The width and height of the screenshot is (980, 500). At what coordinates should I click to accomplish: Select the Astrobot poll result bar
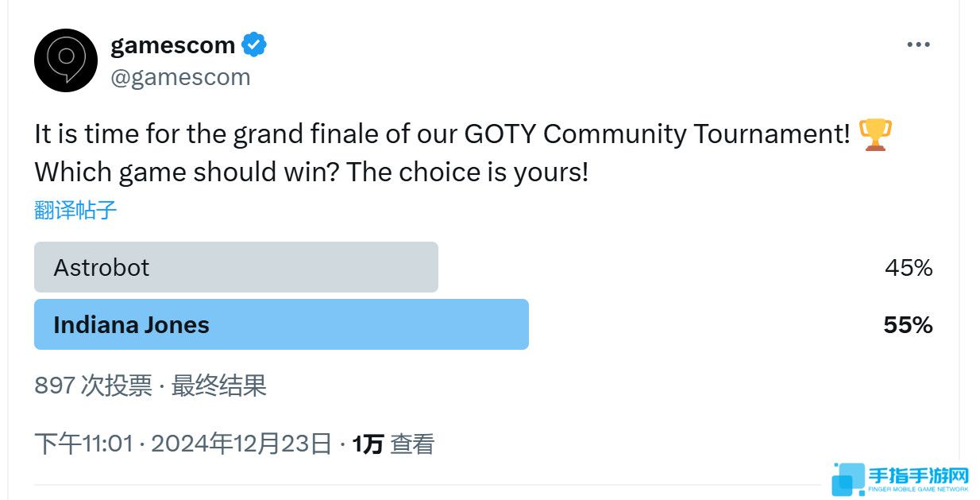[236, 267]
